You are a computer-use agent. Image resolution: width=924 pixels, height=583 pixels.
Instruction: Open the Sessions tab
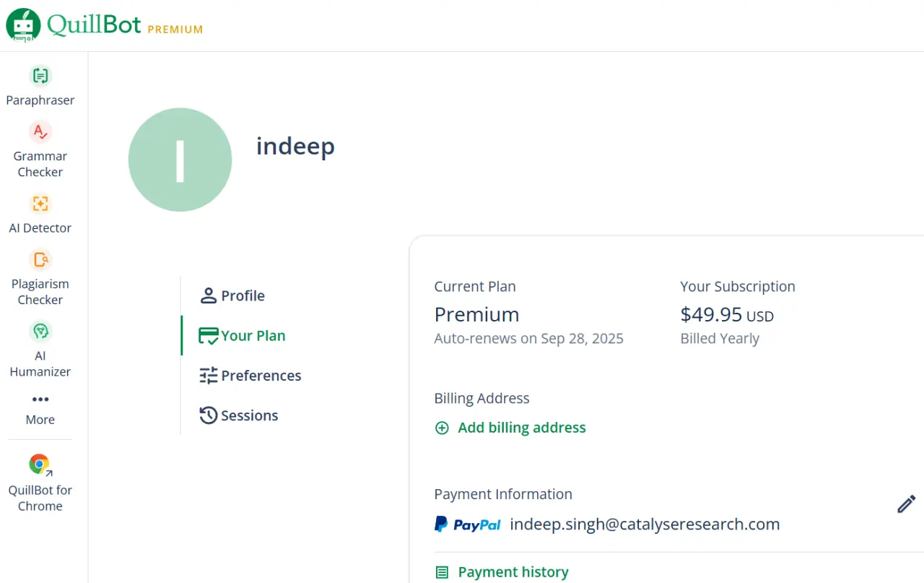point(239,415)
